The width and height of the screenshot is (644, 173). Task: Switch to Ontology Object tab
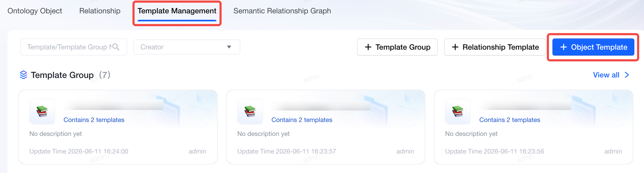[x=35, y=11]
